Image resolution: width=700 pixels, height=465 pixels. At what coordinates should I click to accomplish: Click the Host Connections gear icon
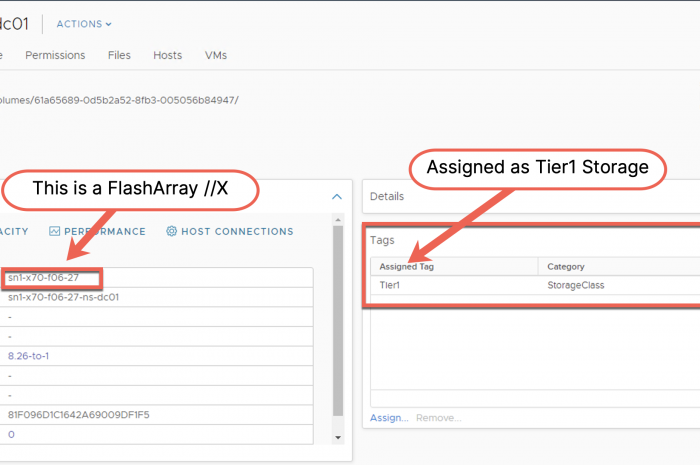tap(171, 232)
